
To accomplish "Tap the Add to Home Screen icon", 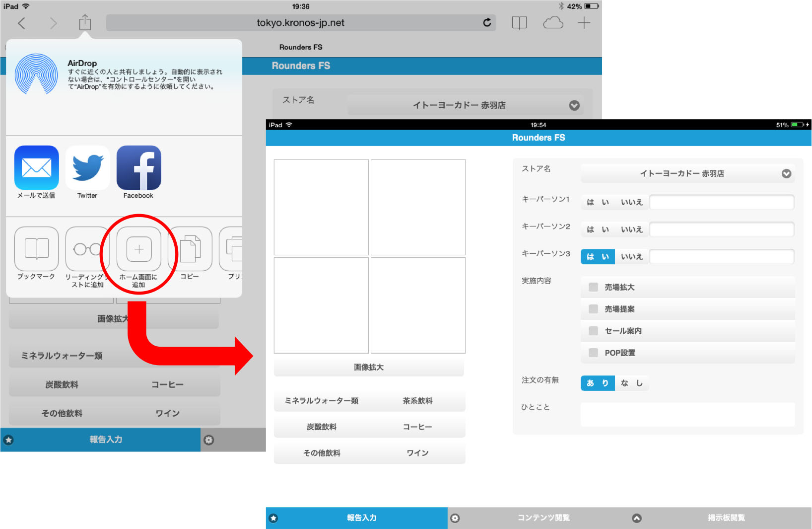I will tap(138, 249).
